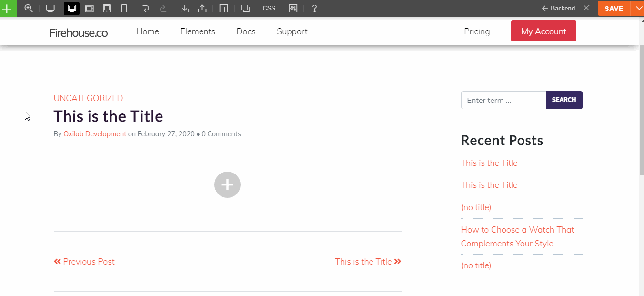Switch to mobile phone view
The width and height of the screenshot is (644, 296).
point(124,9)
